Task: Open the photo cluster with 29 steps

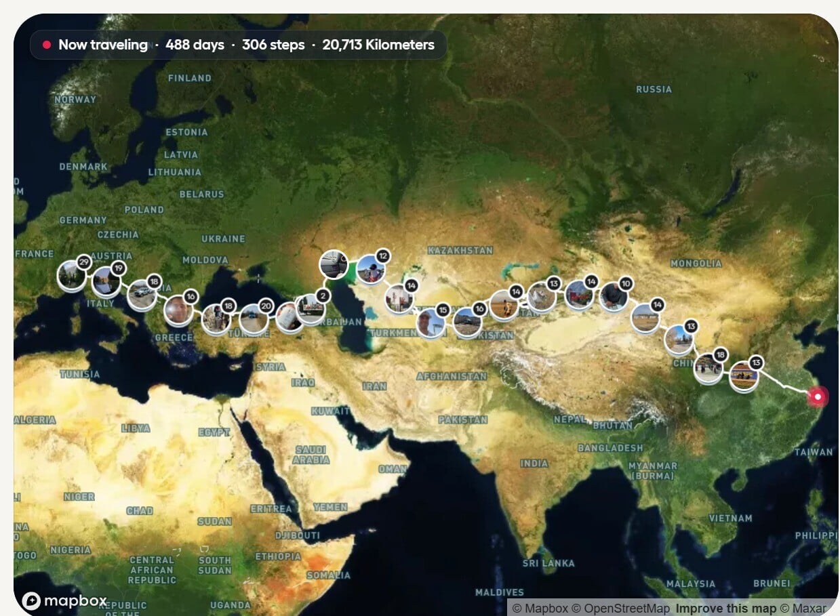Action: click(x=71, y=276)
